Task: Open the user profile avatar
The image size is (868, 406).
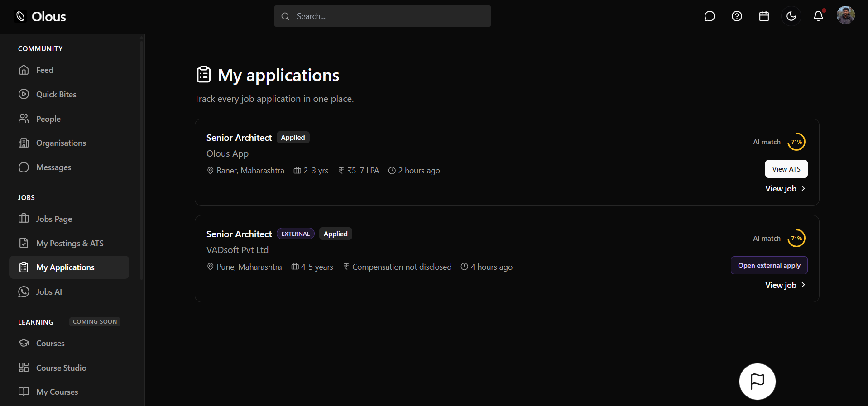Action: point(845,15)
